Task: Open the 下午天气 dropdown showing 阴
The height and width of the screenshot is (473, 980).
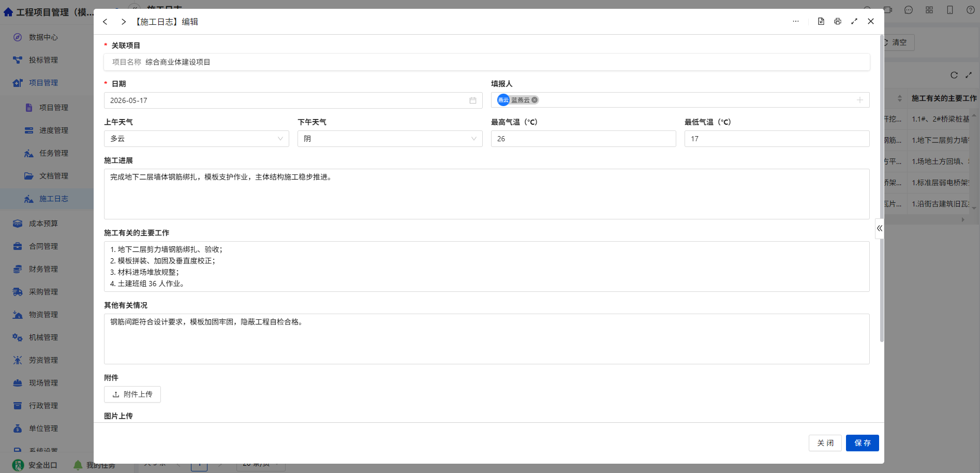Action: point(390,139)
